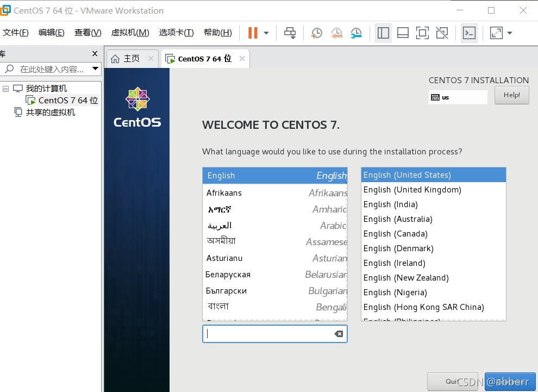Open the power options dropdown arrow
The height and width of the screenshot is (392, 538).
266,33
